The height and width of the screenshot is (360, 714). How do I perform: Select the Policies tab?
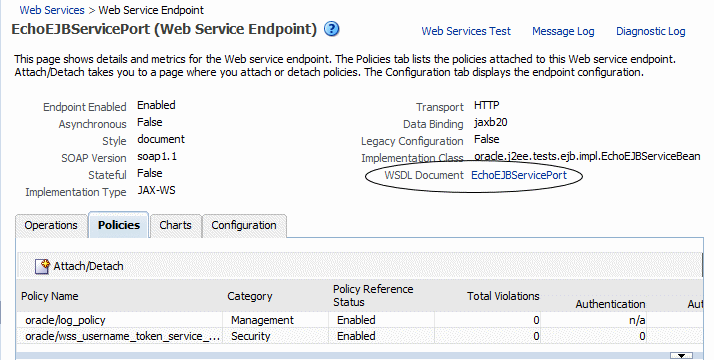coord(119,225)
